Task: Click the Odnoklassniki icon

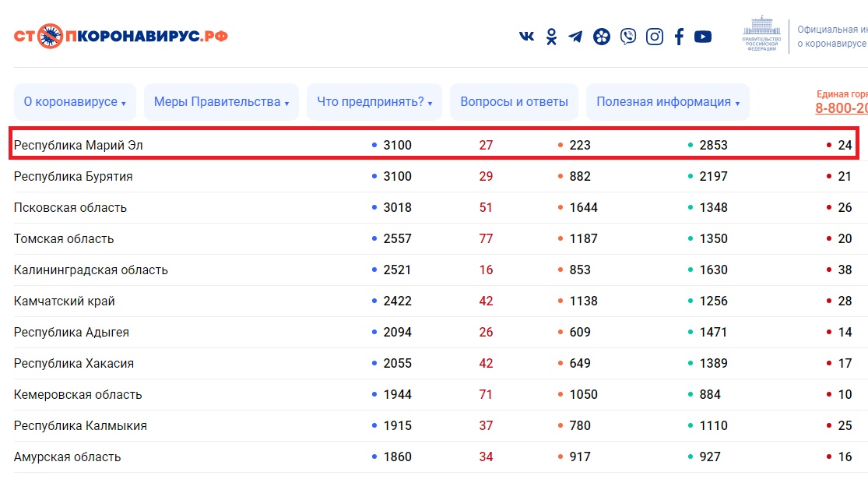Action: click(x=552, y=36)
